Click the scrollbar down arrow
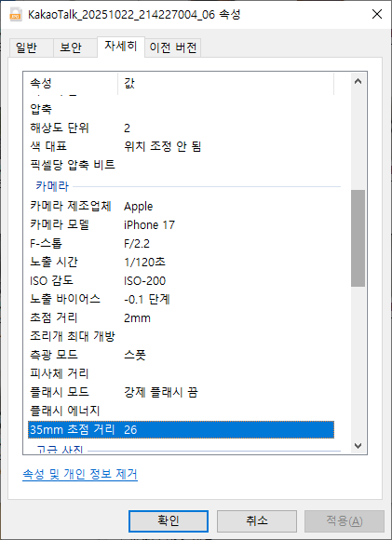This screenshot has height=540, width=392. click(x=358, y=446)
